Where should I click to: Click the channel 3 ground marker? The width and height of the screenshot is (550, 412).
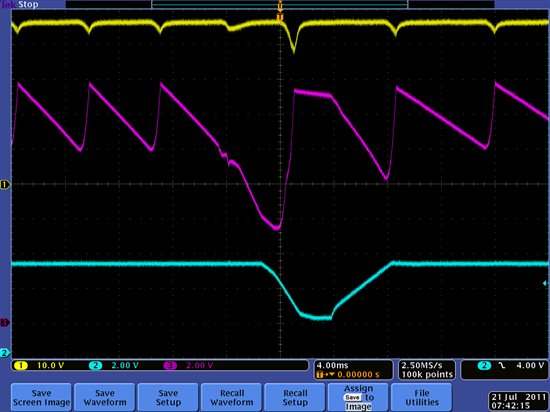(x=5, y=322)
